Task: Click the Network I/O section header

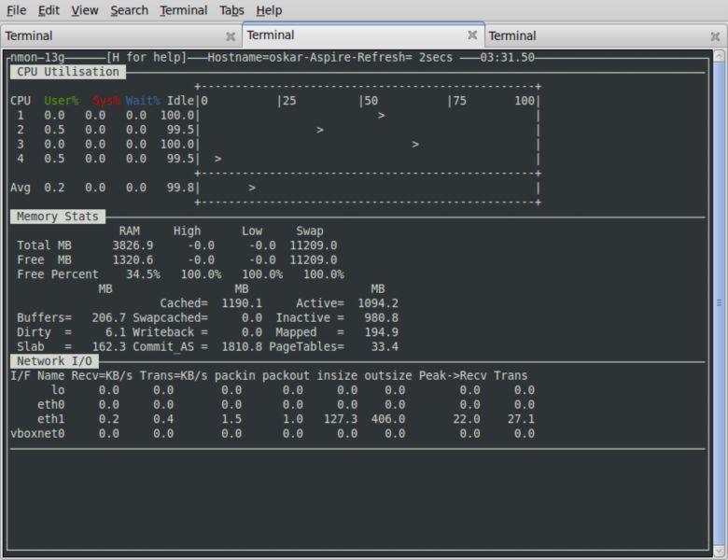Action: 54,361
